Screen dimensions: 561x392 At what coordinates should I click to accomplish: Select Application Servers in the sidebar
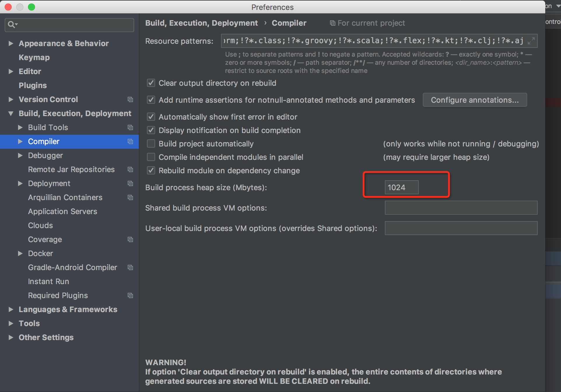(62, 211)
